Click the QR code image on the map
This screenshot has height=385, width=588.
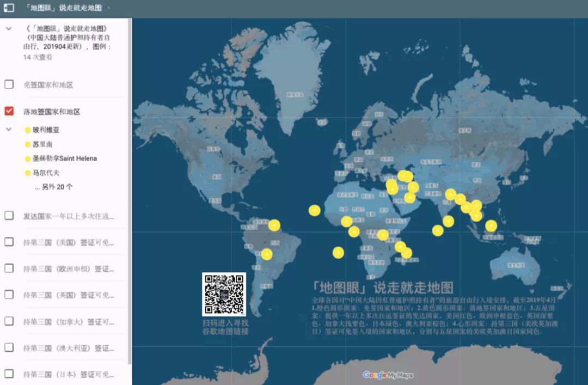pyautogui.click(x=224, y=294)
